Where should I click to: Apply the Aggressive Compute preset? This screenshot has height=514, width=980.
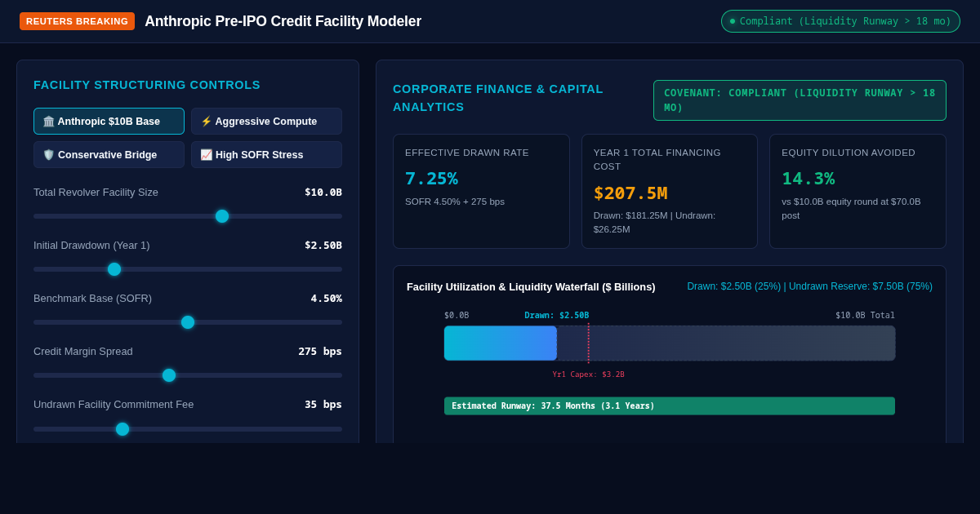click(266, 121)
